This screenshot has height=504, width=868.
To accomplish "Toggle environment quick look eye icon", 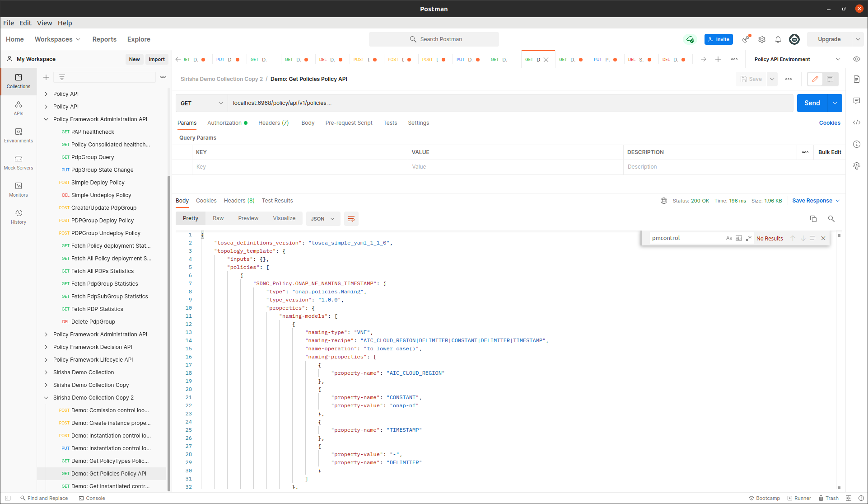I will (857, 59).
